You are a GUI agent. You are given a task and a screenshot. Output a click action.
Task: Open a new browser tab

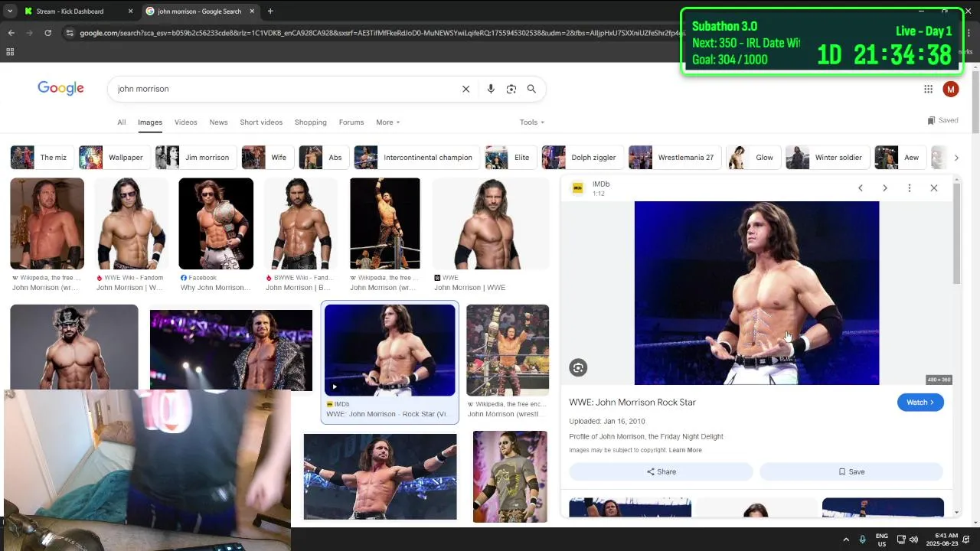pos(270,11)
